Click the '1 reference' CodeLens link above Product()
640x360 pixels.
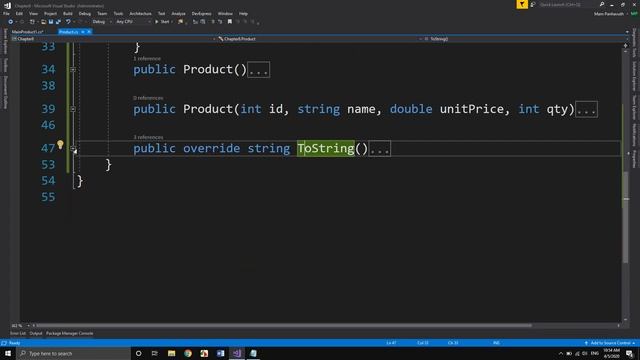click(x=147, y=59)
